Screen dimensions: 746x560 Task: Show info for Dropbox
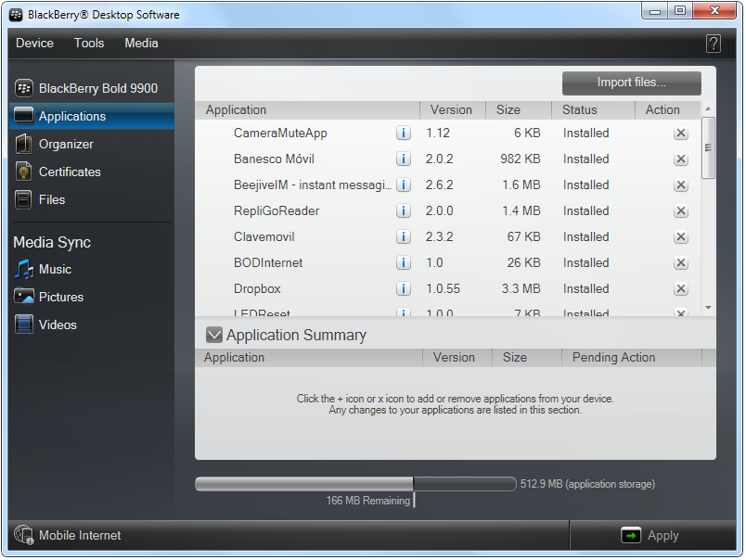point(403,288)
